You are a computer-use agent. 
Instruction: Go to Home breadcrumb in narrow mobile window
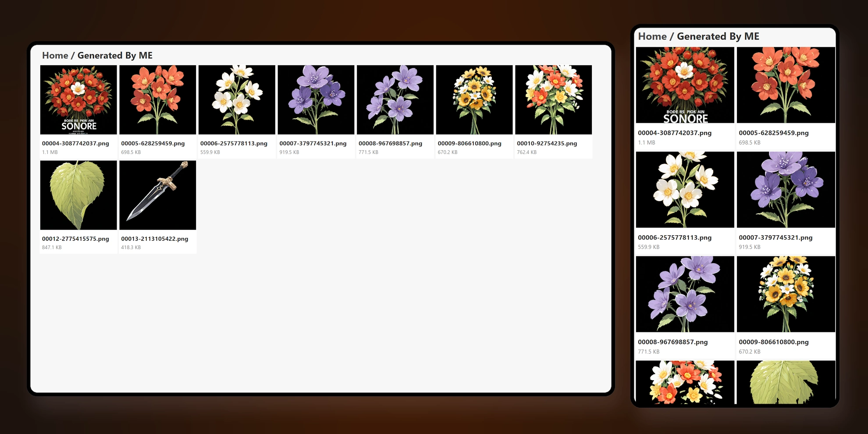coord(652,36)
